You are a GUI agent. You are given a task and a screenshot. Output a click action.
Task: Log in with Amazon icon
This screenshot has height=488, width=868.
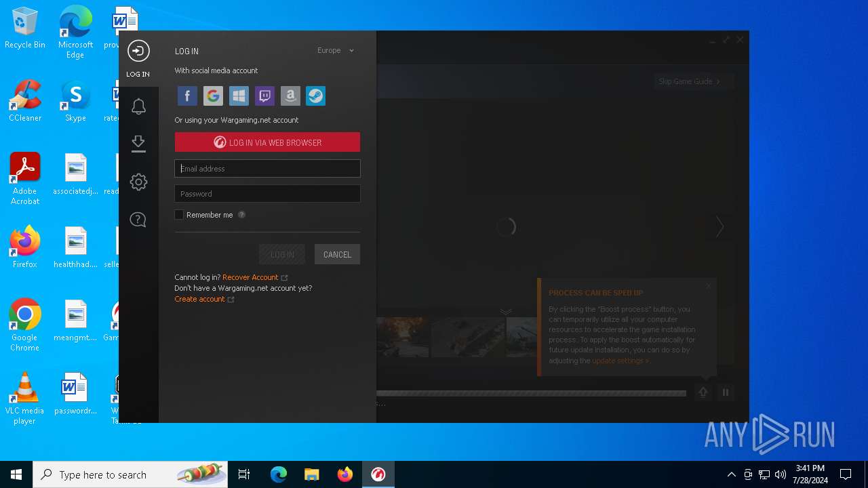point(290,96)
